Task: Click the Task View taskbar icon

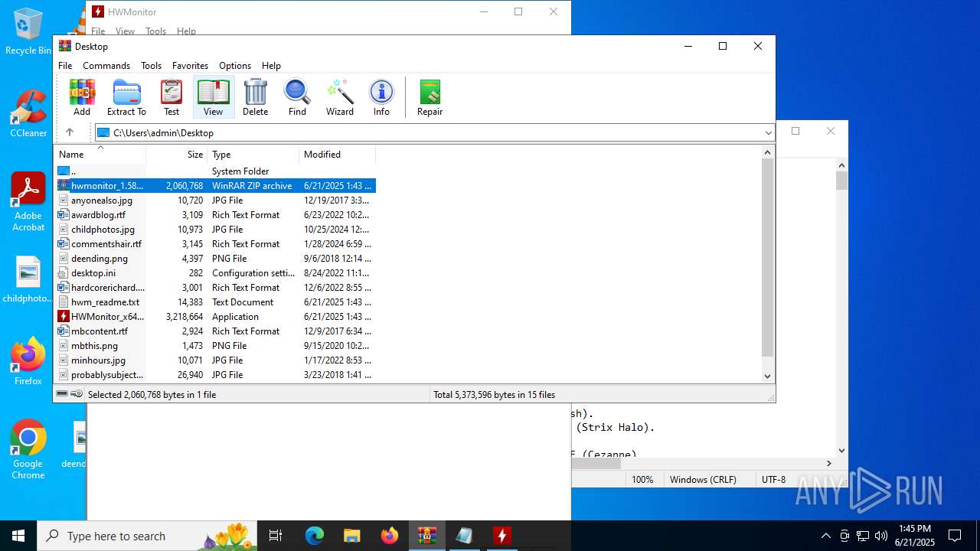Action: [x=276, y=536]
